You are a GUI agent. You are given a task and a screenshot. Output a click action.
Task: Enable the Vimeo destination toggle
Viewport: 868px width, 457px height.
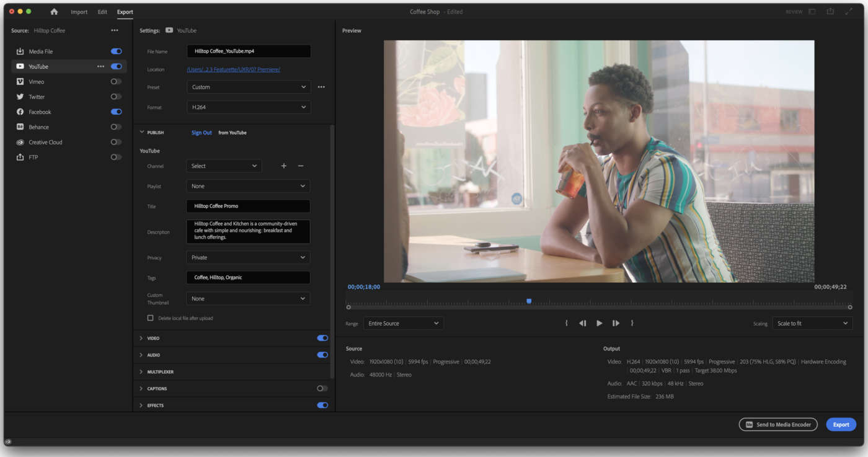click(116, 82)
